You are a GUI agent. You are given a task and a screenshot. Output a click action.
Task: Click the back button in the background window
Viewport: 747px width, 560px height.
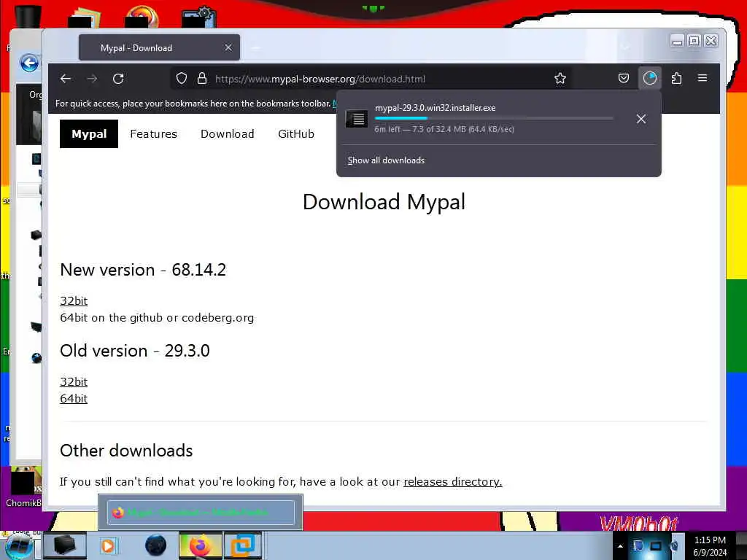tap(29, 63)
